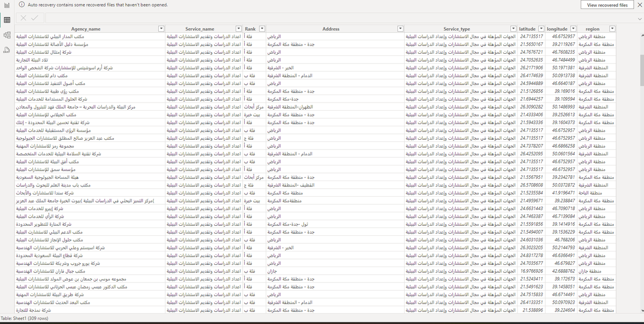644x324 pixels.
Task: Click longitude cell 41.9196471
Action: pyautogui.click(x=561, y=192)
